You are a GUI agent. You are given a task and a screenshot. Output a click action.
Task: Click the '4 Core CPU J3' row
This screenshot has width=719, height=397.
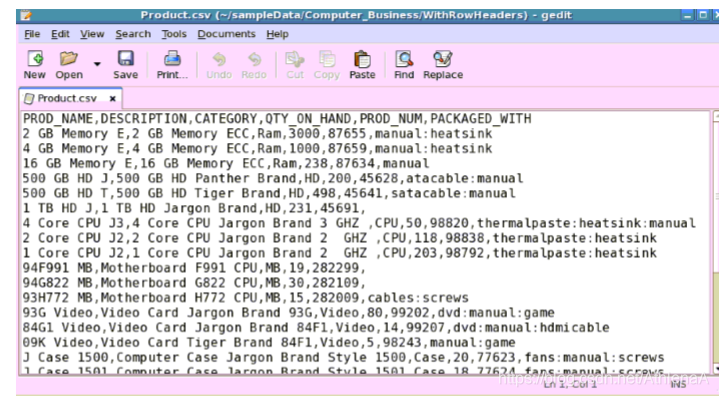click(360, 223)
